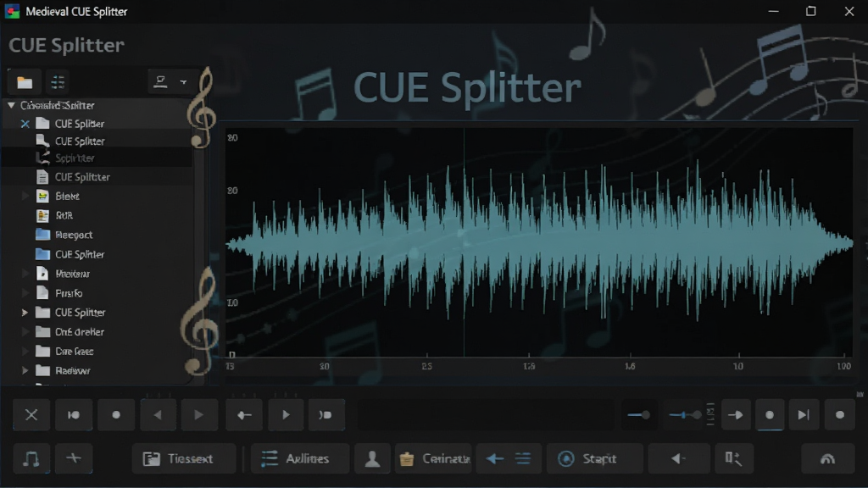The image size is (868, 488).
Task: Click the music note button
Action: (x=31, y=458)
